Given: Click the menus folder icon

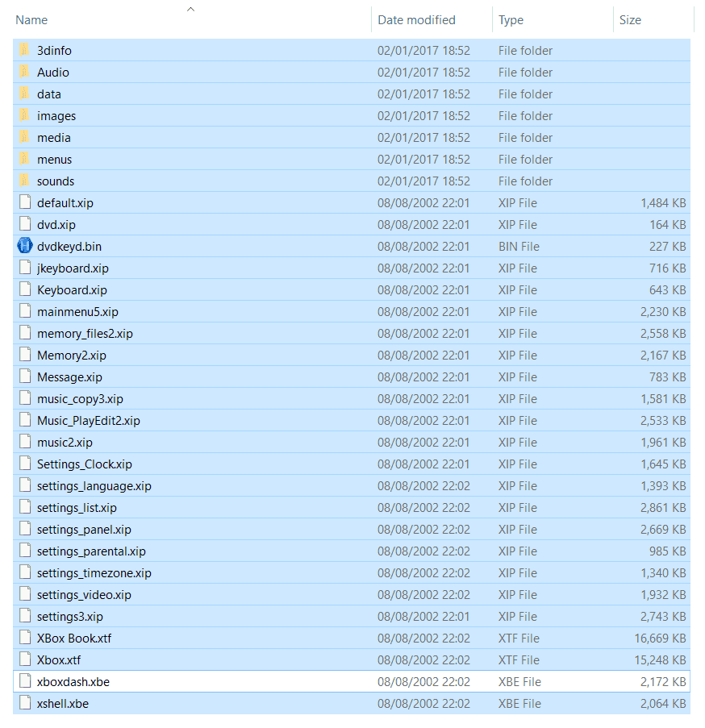Looking at the screenshot, I should [25, 159].
